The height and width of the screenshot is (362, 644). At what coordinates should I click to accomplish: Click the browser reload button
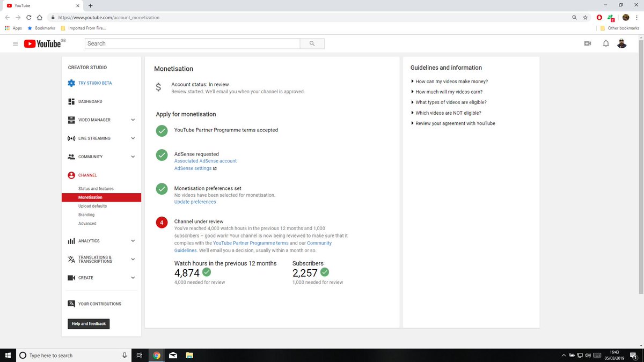[x=29, y=17]
